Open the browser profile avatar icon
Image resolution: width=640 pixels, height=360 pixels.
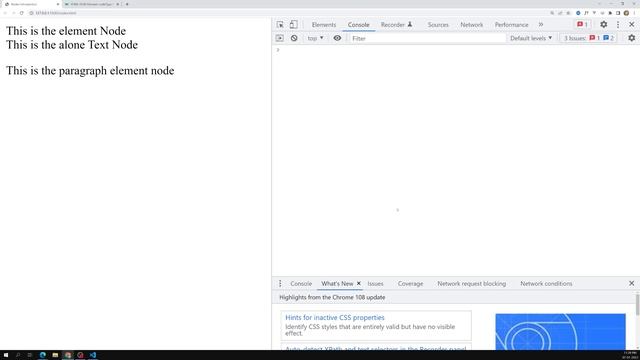626,13
